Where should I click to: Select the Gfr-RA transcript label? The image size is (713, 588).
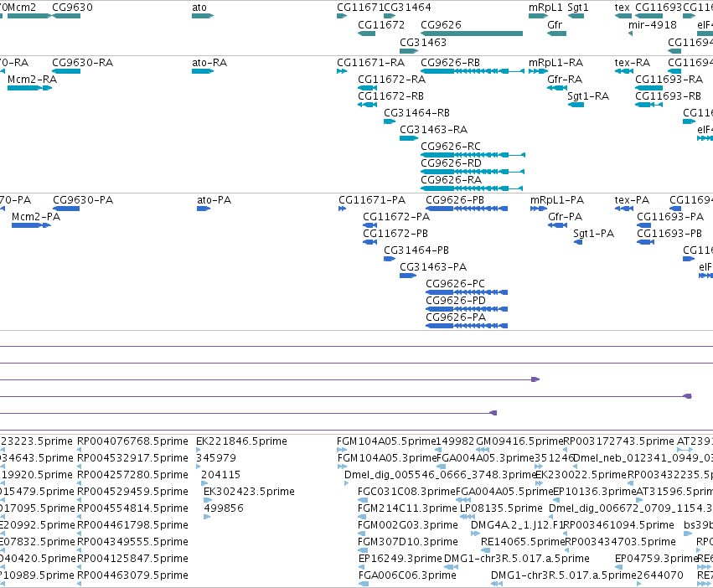(565, 80)
